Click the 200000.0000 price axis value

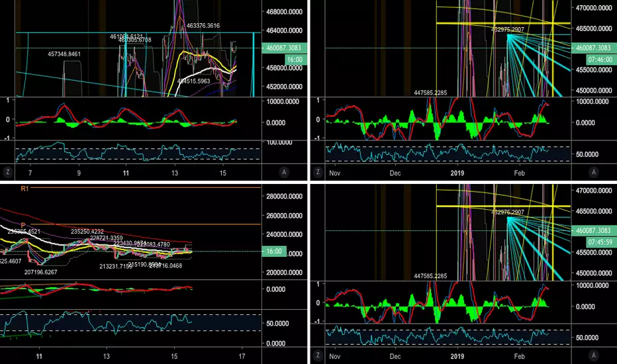coord(284,272)
